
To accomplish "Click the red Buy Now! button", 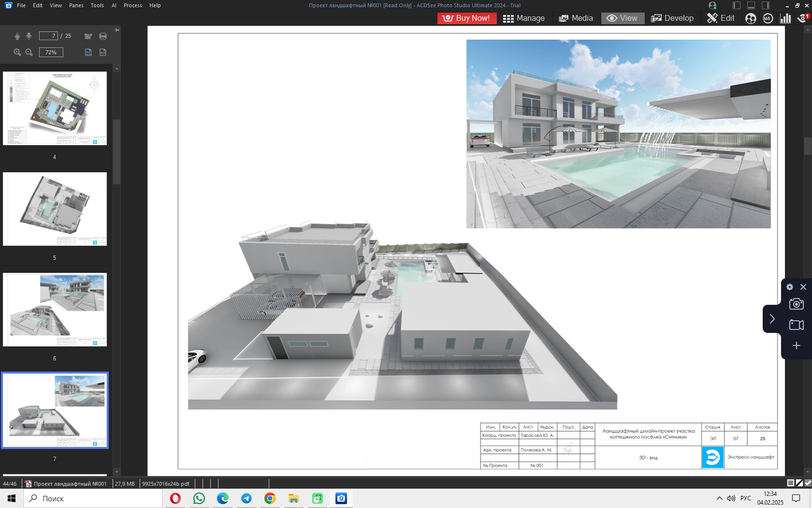I will coord(467,18).
